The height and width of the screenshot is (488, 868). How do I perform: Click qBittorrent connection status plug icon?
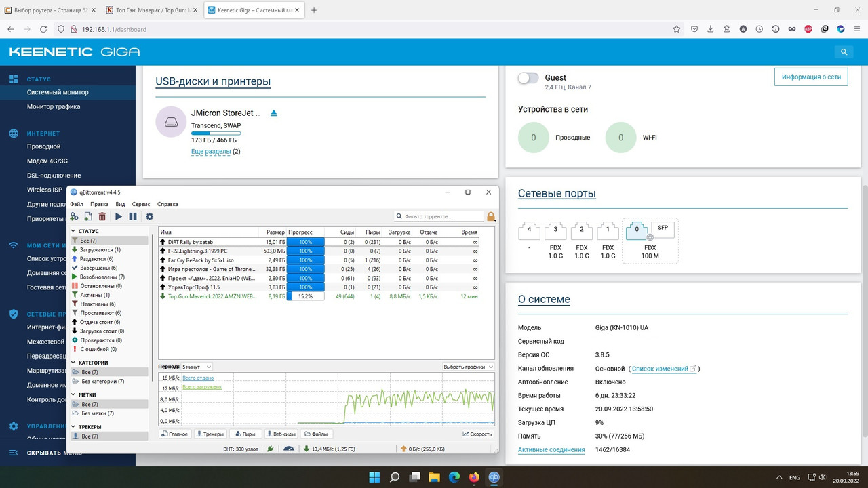271,449
